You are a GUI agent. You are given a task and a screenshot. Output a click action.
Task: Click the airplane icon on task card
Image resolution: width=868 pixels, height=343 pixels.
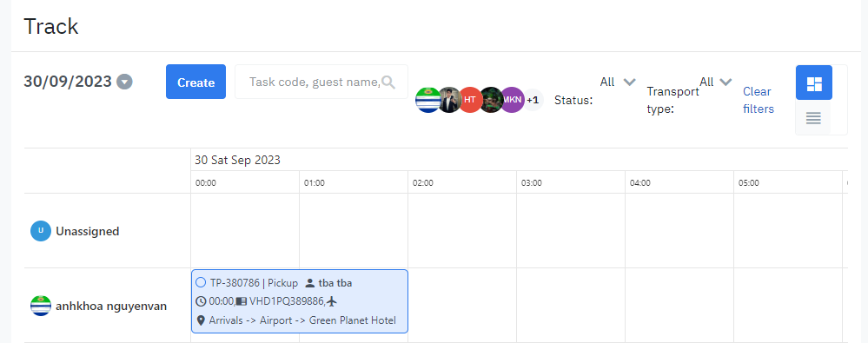tap(332, 301)
